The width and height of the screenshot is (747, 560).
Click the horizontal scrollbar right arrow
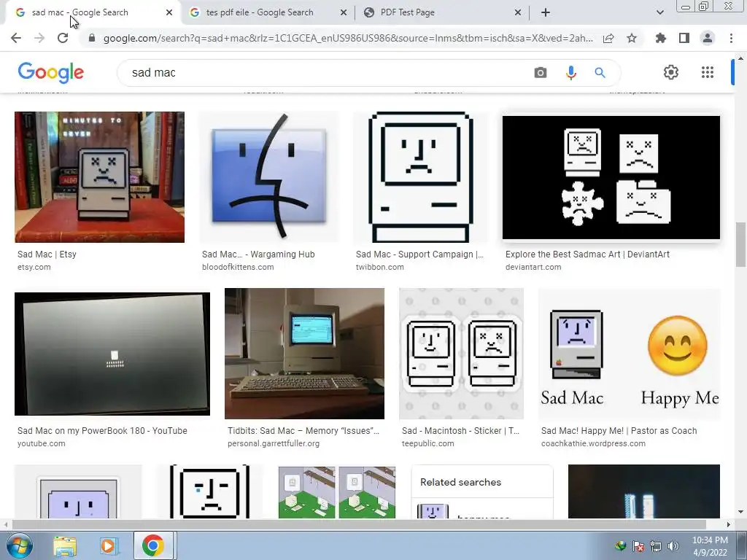729,524
